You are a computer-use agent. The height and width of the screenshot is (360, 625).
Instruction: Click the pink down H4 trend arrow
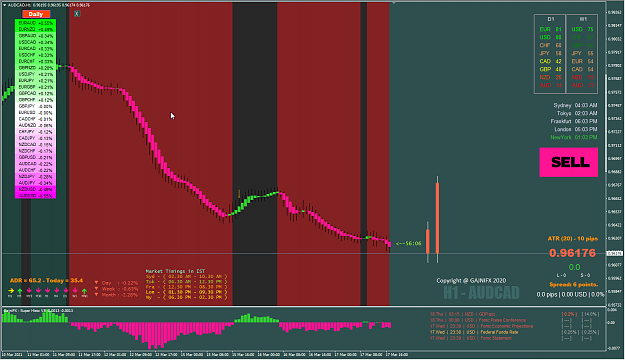coord(57,291)
